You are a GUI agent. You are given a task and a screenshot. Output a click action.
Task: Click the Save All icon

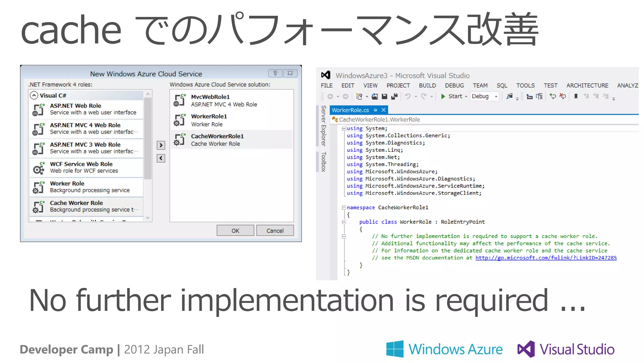pyautogui.click(x=394, y=97)
